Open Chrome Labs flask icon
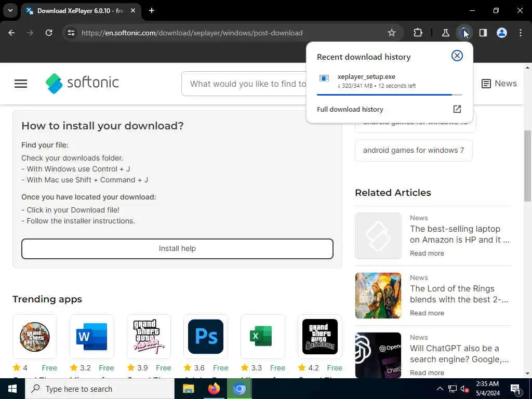The width and height of the screenshot is (532, 399). (x=445, y=33)
